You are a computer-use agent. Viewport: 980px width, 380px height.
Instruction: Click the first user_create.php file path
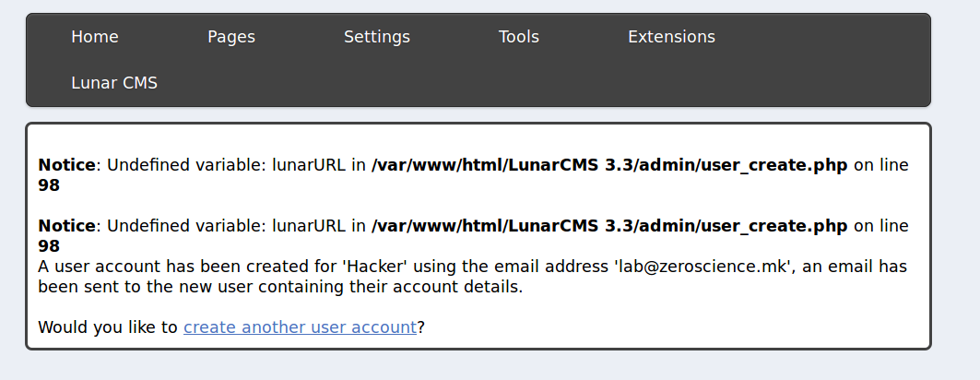coord(609,165)
